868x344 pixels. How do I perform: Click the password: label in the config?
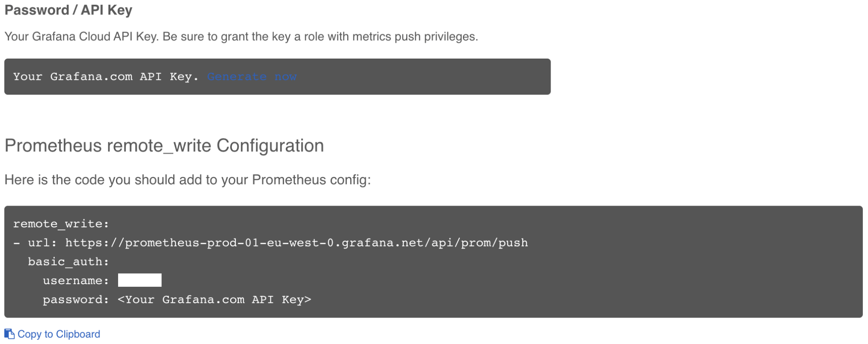76,300
